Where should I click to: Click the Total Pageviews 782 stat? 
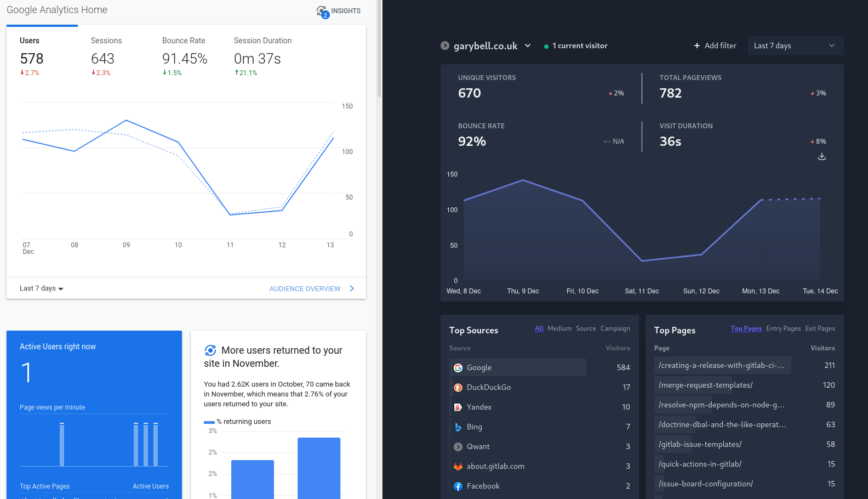coord(743,88)
